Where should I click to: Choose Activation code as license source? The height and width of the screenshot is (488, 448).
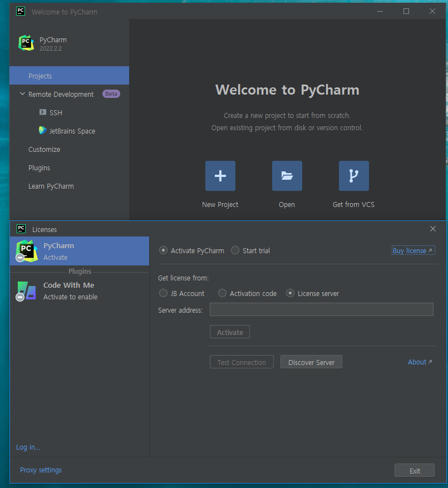[x=222, y=293]
